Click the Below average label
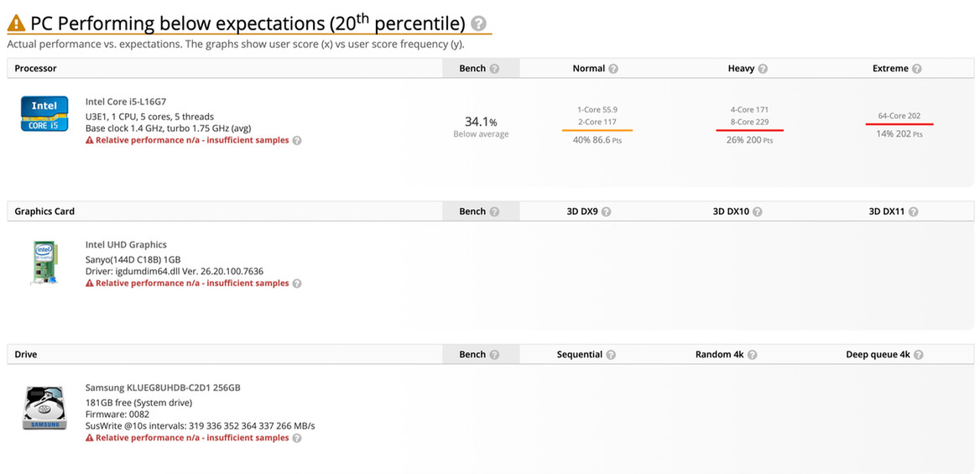980x474 pixels. [x=481, y=134]
